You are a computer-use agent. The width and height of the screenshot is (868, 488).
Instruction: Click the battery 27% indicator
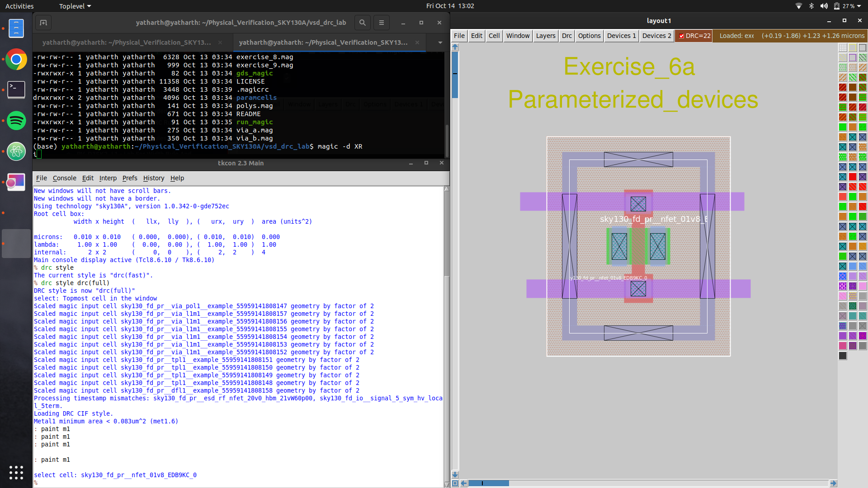[844, 6]
